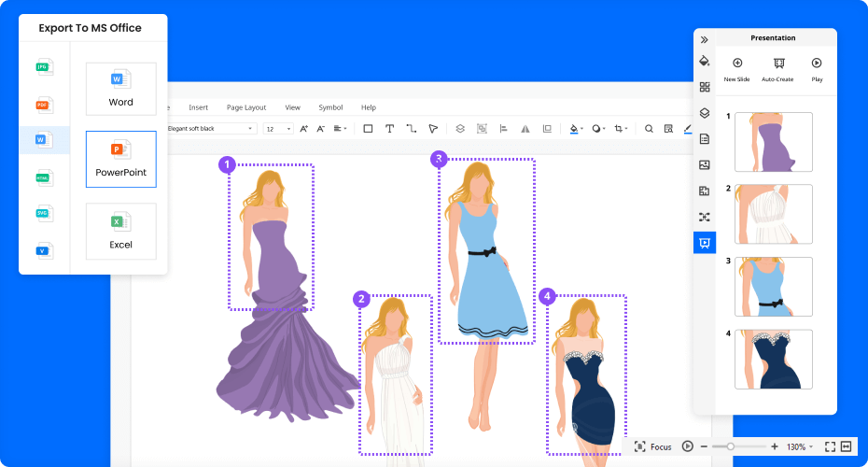The image size is (868, 467).
Task: Open the crop tool dropdown
Action: [x=621, y=129]
